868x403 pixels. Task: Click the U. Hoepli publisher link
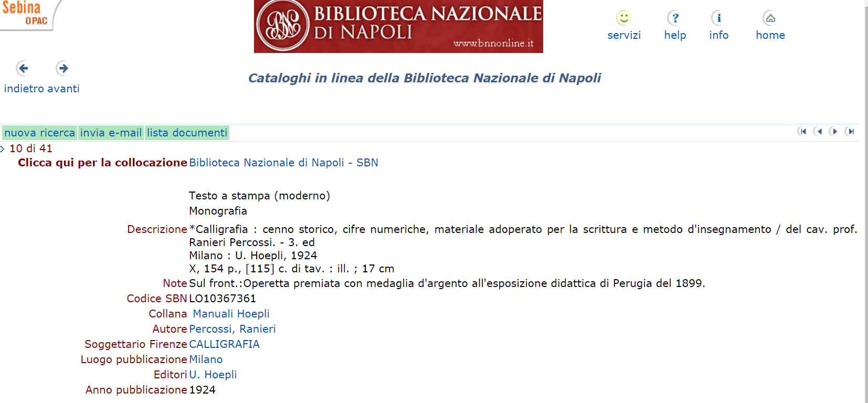point(213,375)
